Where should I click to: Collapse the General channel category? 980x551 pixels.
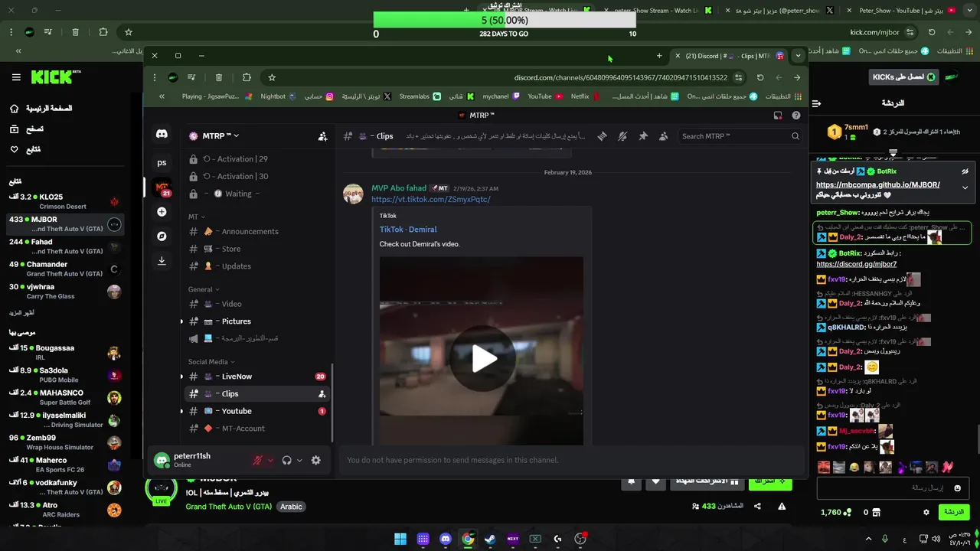coord(204,289)
